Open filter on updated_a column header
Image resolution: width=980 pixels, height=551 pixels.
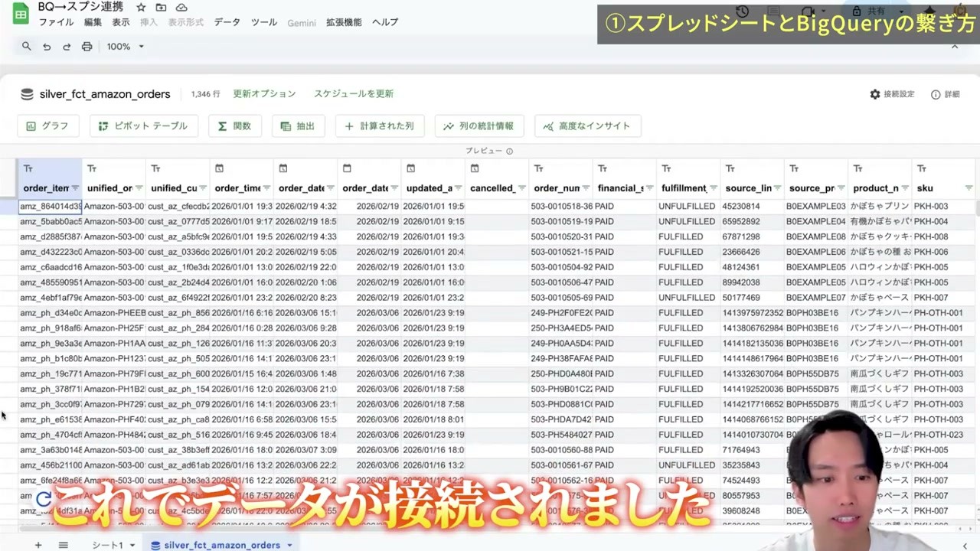click(x=458, y=188)
